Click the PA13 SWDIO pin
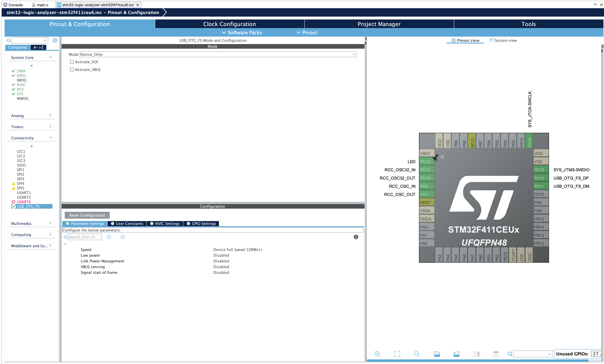The width and height of the screenshot is (604, 364). tap(541, 170)
